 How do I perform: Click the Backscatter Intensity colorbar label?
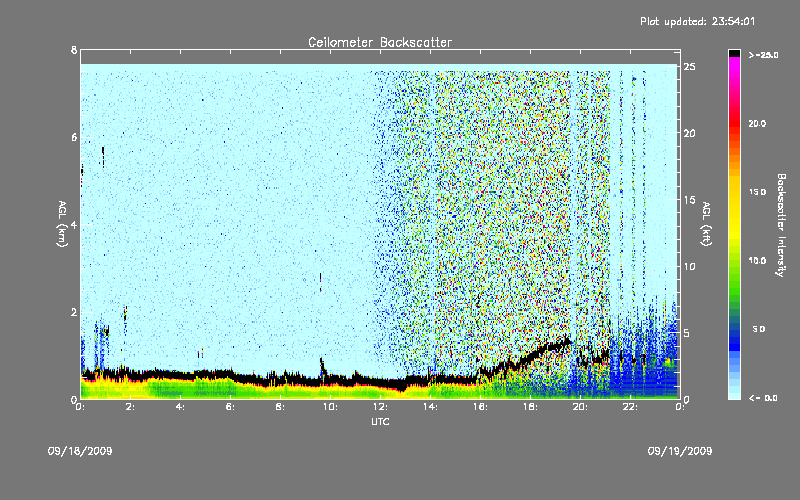click(781, 225)
